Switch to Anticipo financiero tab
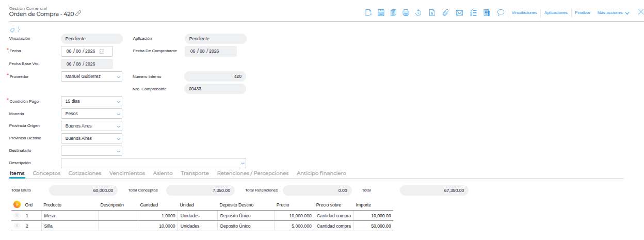The width and height of the screenshot is (644, 240). (x=321, y=173)
